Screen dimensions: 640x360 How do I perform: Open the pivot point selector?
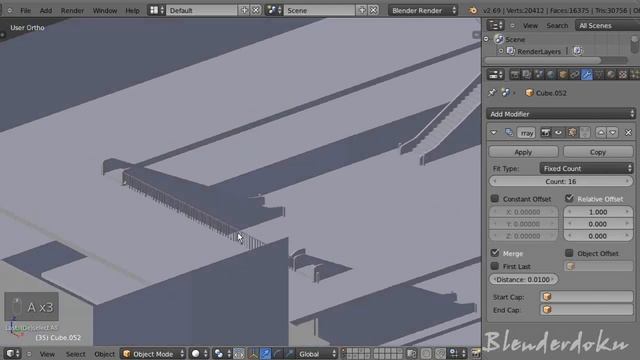coord(222,353)
